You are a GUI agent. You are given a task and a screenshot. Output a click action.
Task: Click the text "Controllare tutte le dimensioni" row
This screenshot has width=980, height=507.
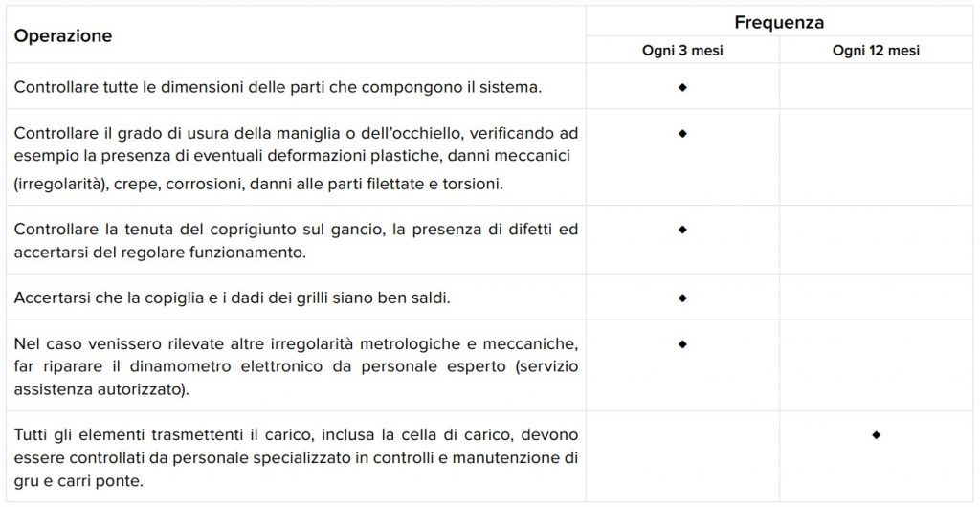[x=278, y=87]
